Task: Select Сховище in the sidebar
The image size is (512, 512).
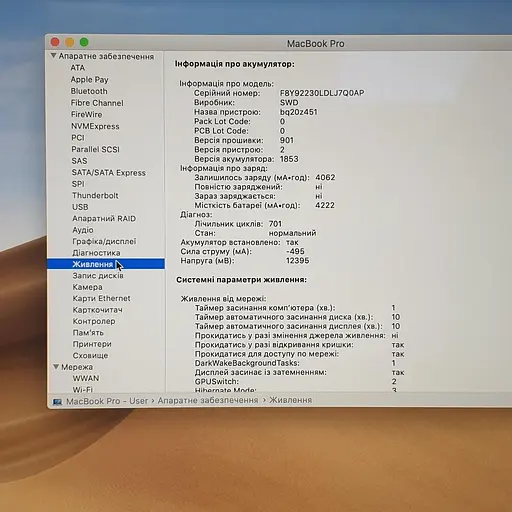Action: [x=90, y=355]
